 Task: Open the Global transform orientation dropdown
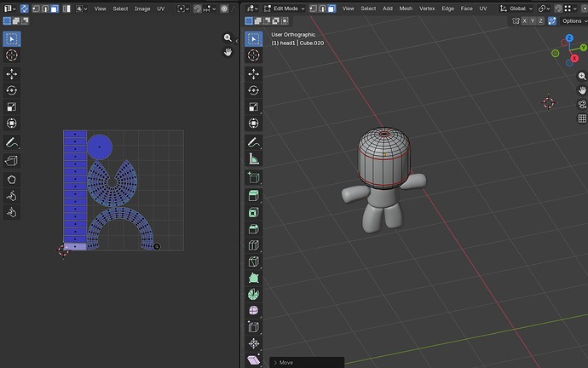point(516,9)
